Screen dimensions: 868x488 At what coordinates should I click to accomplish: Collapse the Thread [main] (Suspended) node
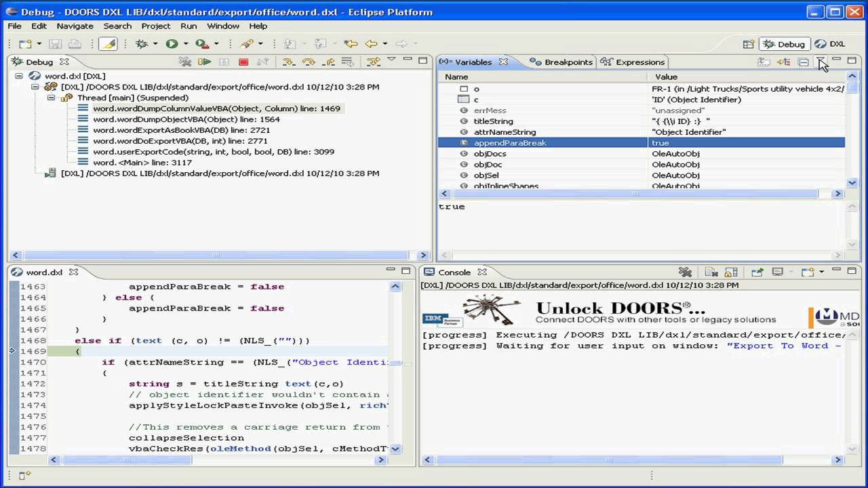click(x=51, y=98)
